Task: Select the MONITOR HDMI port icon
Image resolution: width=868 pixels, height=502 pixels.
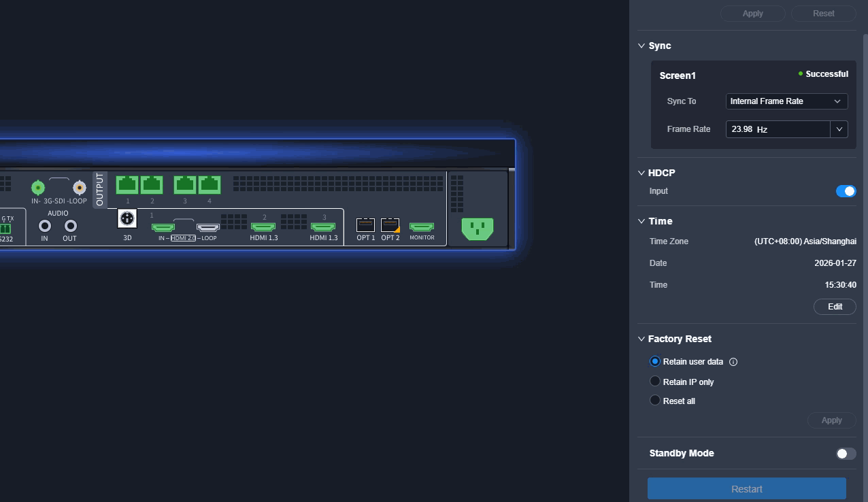Action: tap(422, 227)
